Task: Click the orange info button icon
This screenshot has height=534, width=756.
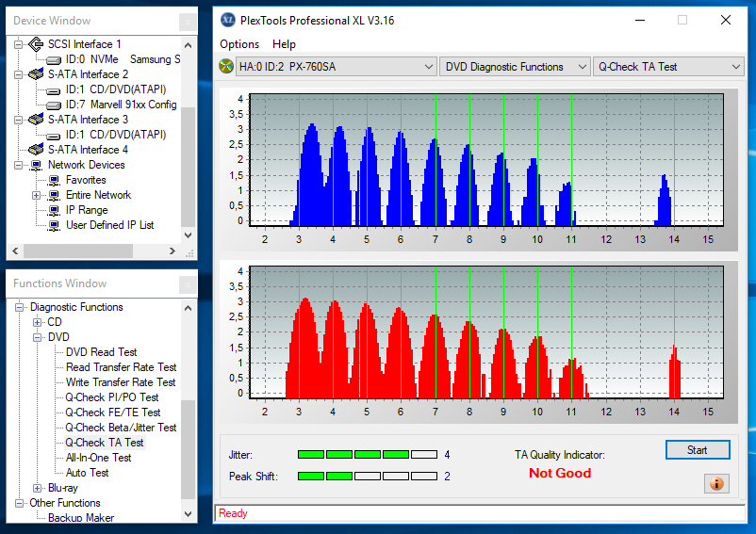Action: click(716, 483)
